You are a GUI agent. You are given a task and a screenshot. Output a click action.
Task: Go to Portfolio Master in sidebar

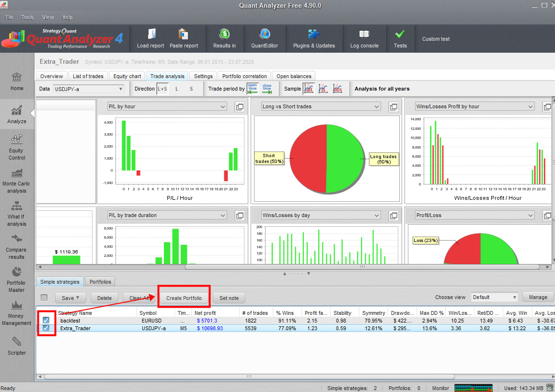point(17,279)
